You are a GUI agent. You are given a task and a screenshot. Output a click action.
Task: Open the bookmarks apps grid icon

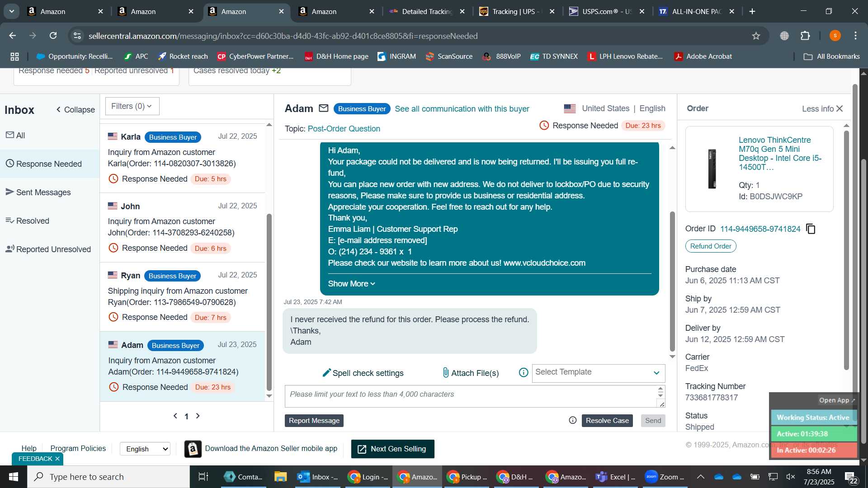pyautogui.click(x=14, y=56)
